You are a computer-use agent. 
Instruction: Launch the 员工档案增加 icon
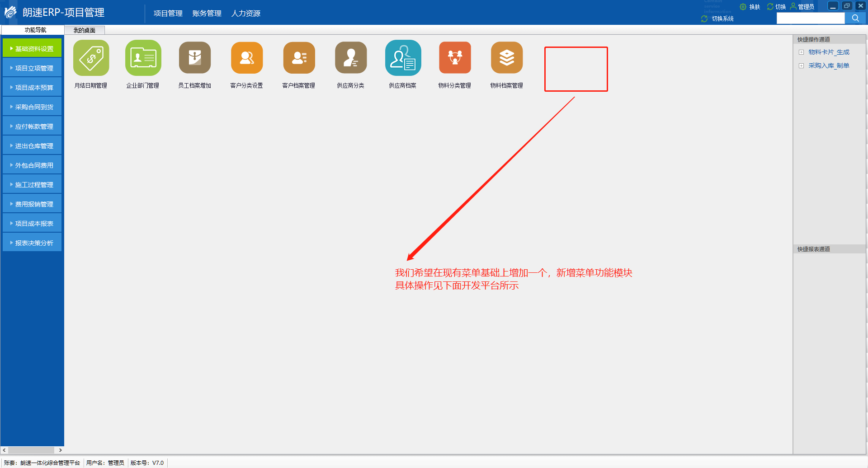tap(195, 58)
